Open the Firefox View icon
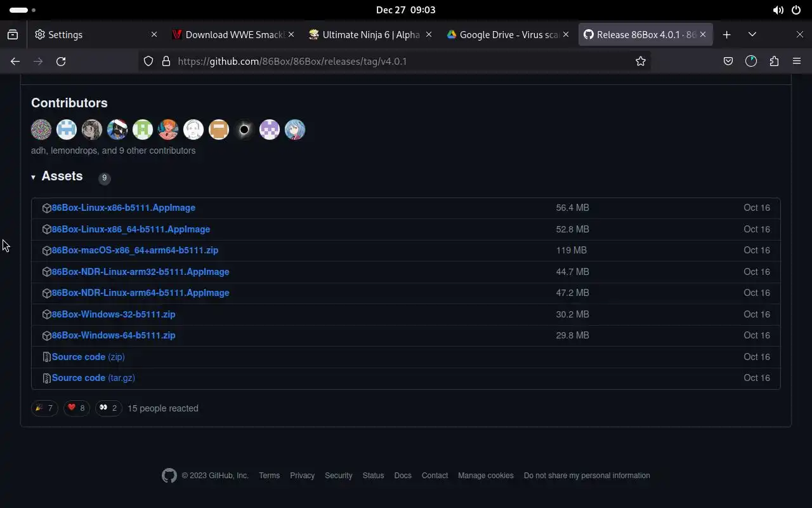812x508 pixels. [13, 34]
